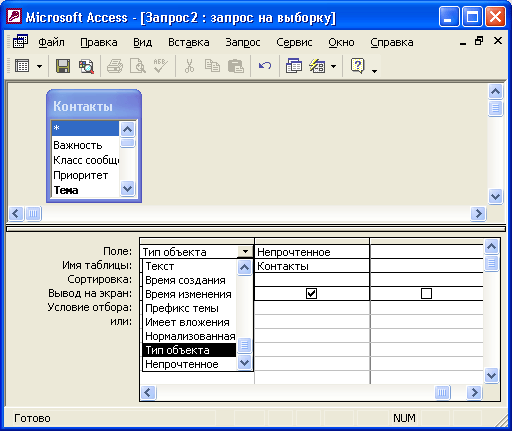Choose Непрочтенное in the dropdown list
The height and width of the screenshot is (431, 512).
189,364
